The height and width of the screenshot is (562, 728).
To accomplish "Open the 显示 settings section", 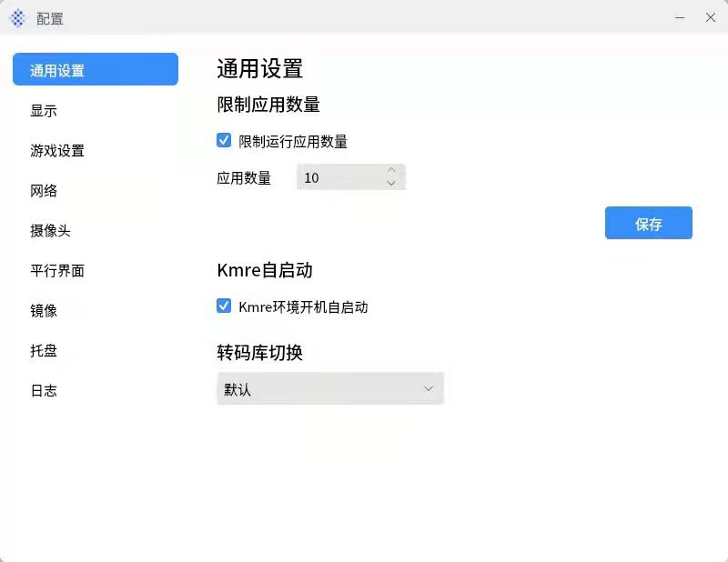I will tap(45, 110).
